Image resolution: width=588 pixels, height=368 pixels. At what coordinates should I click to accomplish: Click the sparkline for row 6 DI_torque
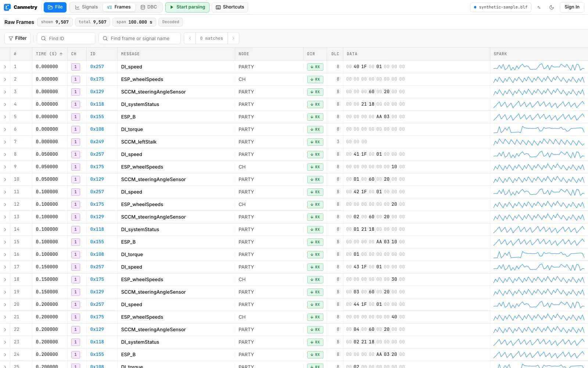click(x=539, y=130)
